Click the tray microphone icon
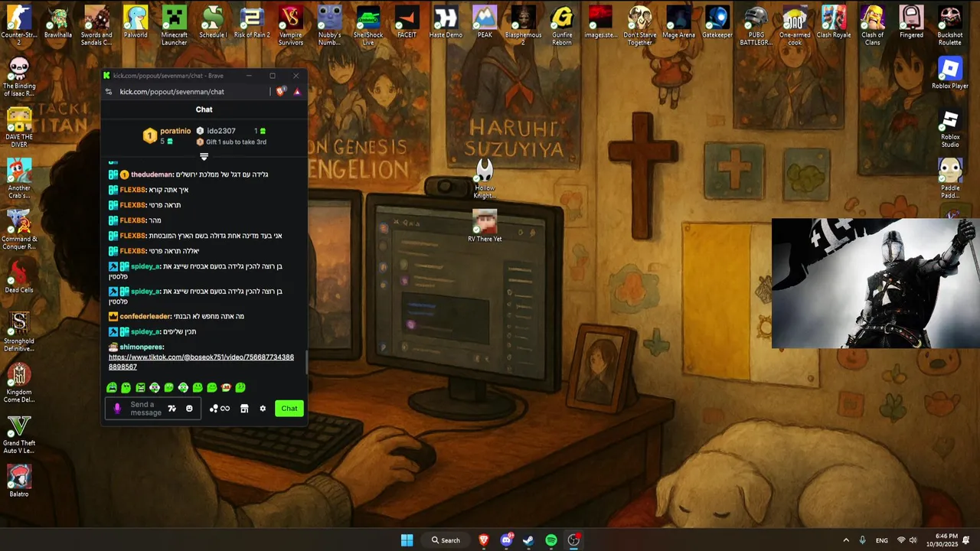Image resolution: width=980 pixels, height=551 pixels. coord(863,540)
